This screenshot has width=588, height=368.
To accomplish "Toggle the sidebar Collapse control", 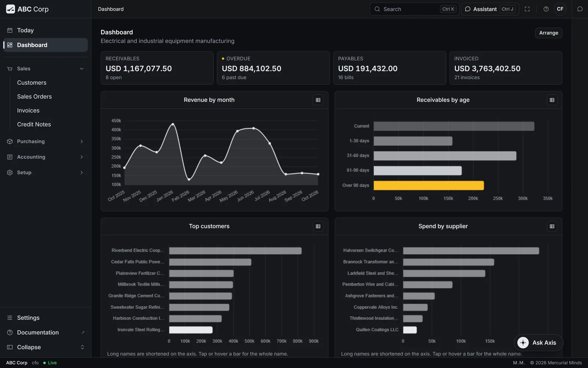I will tap(46, 347).
